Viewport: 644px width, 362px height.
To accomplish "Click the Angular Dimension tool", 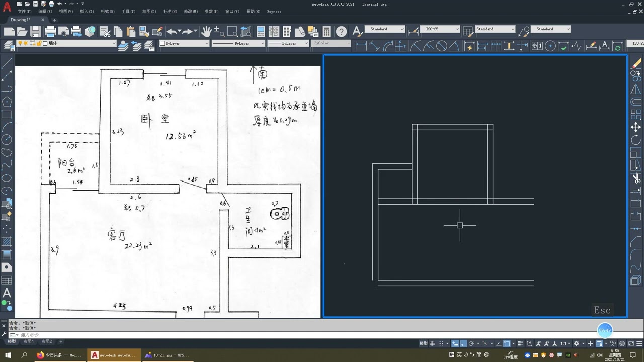I will 455,46.
